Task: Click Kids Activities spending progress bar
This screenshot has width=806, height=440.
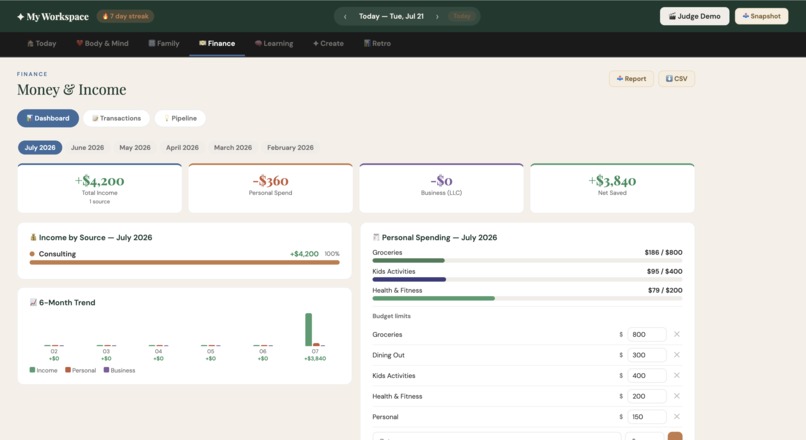Action: click(x=527, y=280)
